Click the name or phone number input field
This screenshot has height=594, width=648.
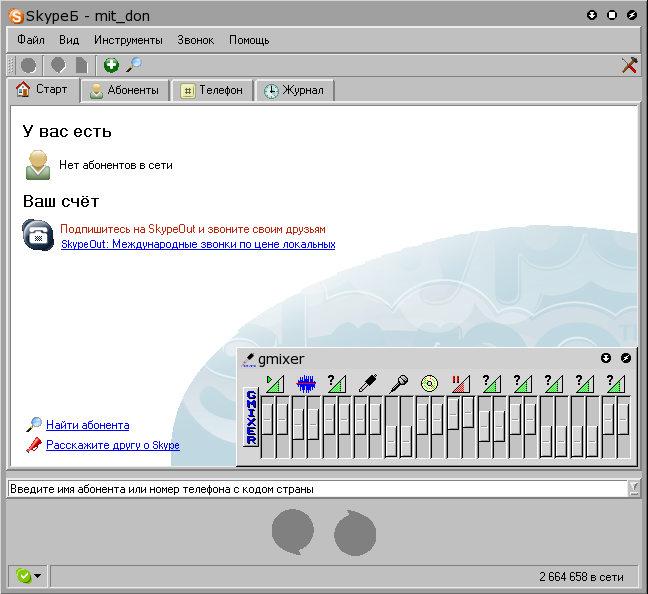[318, 489]
